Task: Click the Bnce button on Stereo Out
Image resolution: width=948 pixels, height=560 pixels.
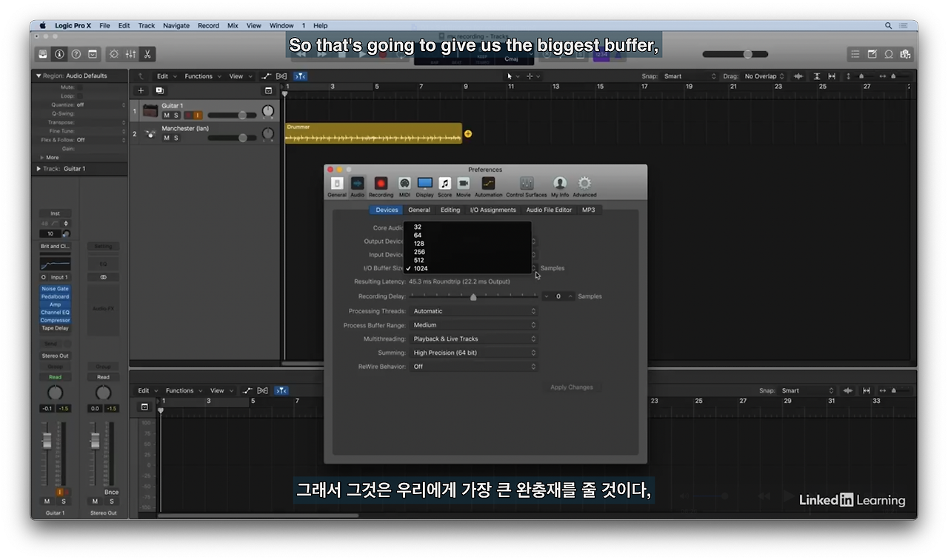Action: [112, 492]
